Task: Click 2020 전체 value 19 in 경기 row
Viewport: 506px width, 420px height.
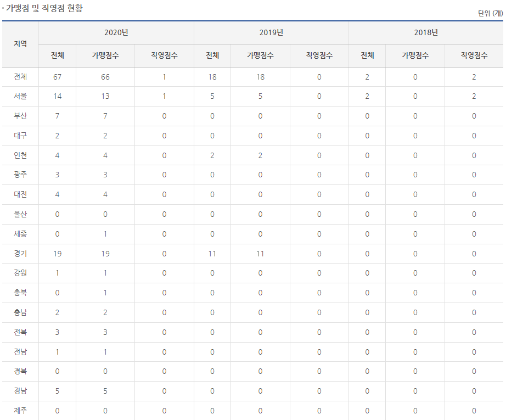Action: 58,254
